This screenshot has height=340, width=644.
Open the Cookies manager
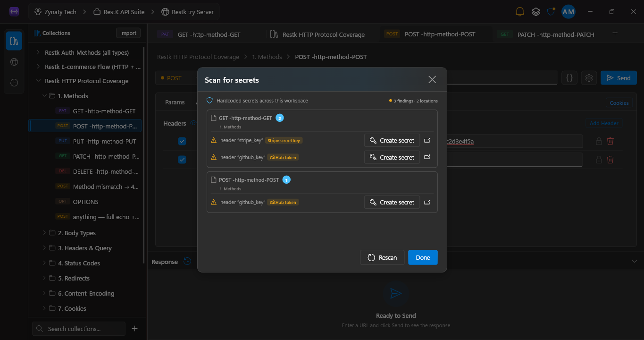pos(619,102)
